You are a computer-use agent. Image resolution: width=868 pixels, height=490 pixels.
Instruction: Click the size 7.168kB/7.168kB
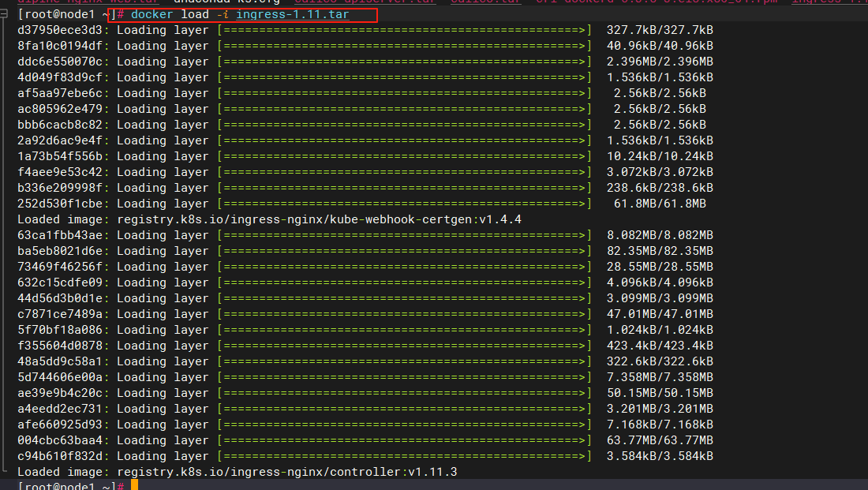[x=660, y=425]
